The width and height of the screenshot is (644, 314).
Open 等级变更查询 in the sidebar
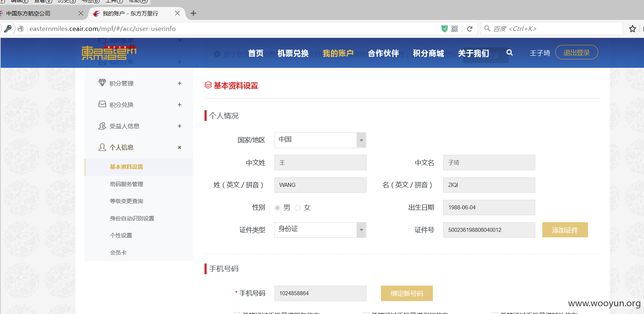pyautogui.click(x=126, y=201)
